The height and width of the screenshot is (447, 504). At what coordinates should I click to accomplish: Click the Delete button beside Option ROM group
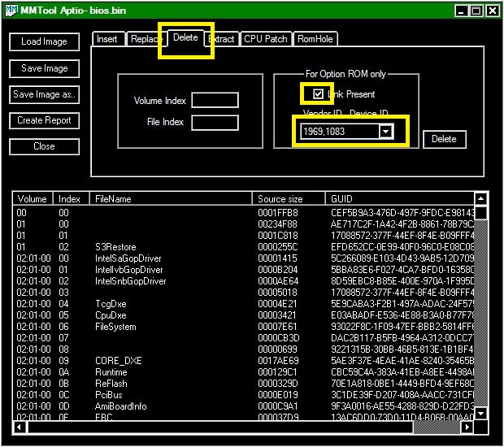pyautogui.click(x=444, y=139)
